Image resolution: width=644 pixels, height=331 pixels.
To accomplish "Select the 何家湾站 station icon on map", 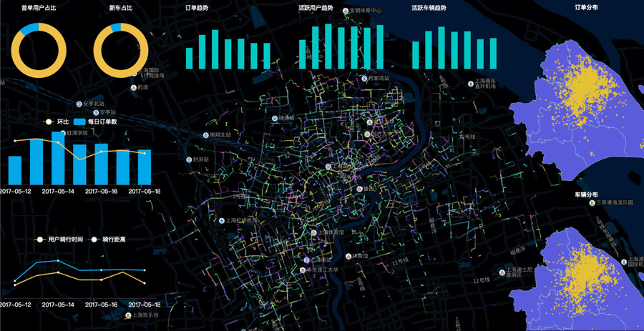I will click(x=364, y=78).
